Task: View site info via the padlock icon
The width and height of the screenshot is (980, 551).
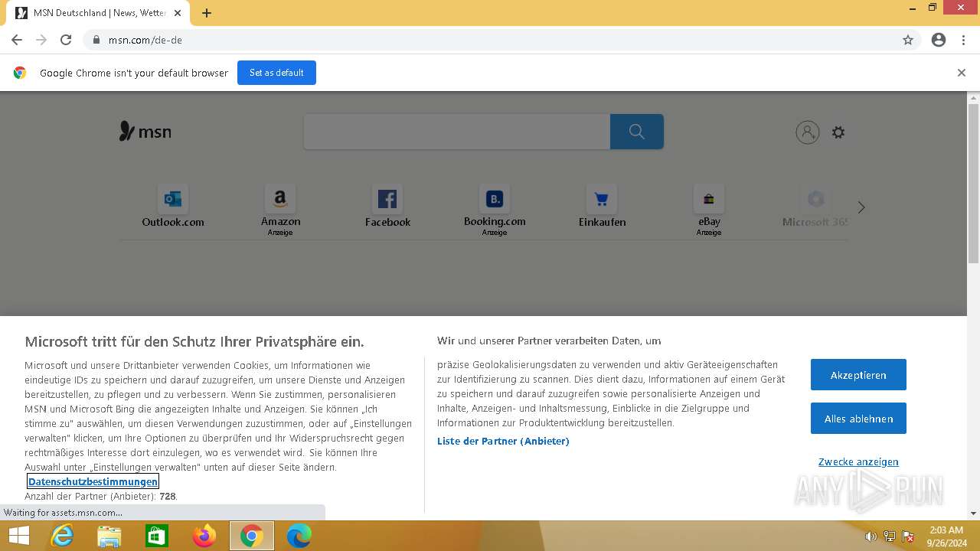Action: point(96,40)
